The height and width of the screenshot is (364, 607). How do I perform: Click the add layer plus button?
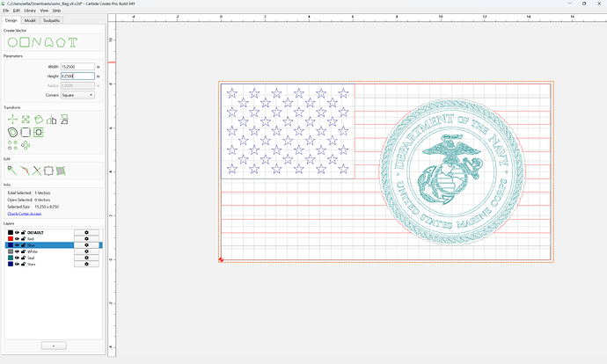tap(54, 346)
